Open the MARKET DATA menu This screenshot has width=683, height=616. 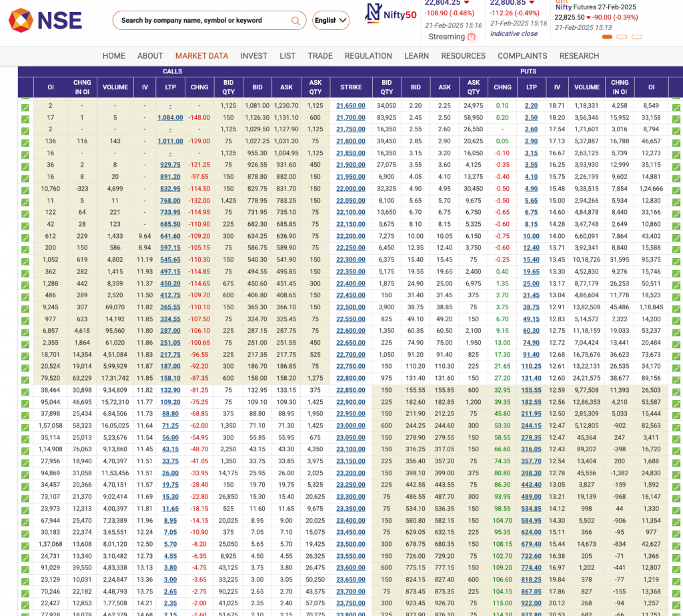pos(201,56)
